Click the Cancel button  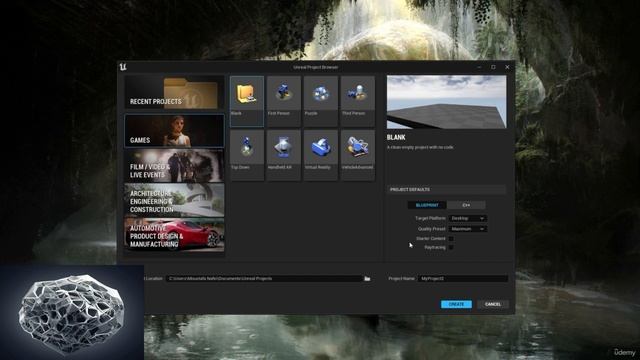click(493, 304)
